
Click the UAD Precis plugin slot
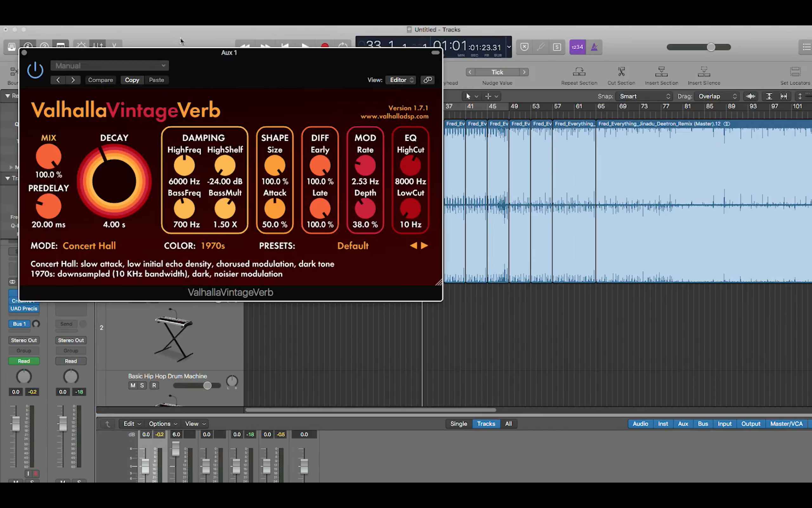pyautogui.click(x=24, y=308)
